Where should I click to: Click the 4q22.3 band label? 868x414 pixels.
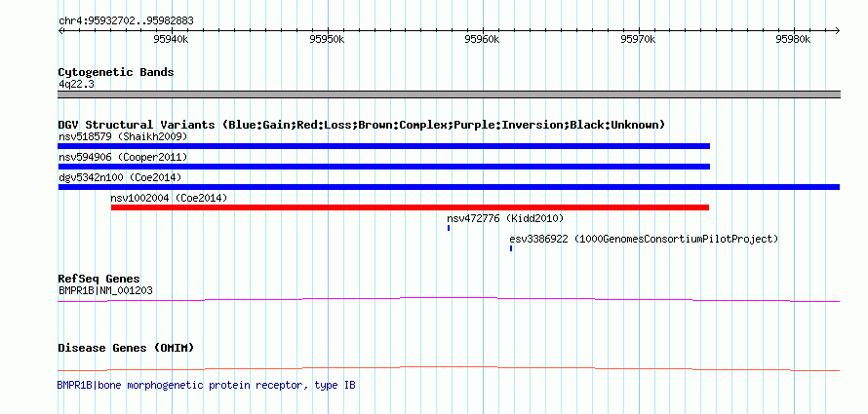(x=76, y=85)
